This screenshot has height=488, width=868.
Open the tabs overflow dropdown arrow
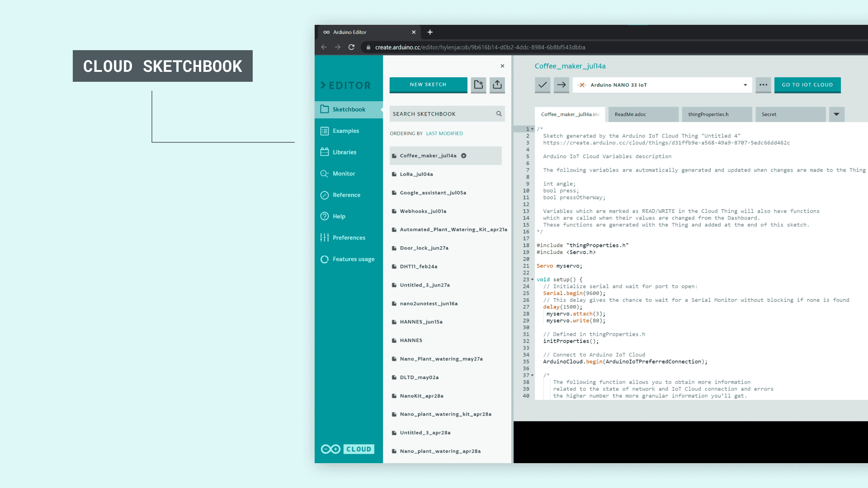[x=836, y=114]
